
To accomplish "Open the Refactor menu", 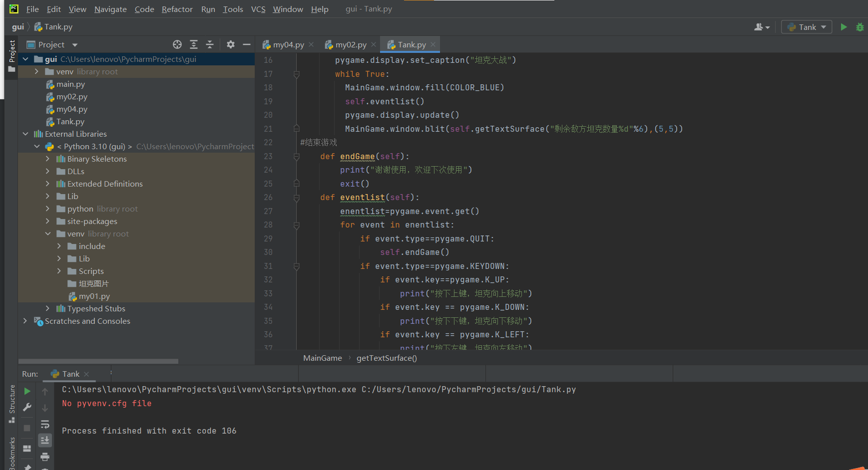I will [x=177, y=9].
